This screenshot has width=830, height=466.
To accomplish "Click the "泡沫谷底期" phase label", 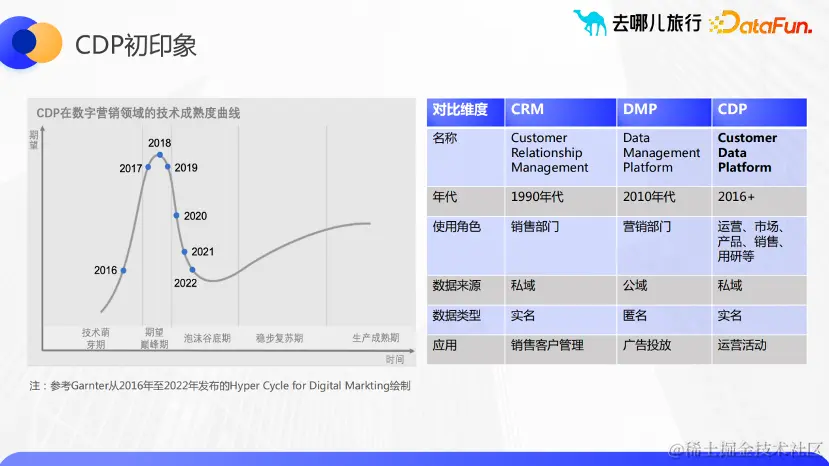I will pyautogui.click(x=207, y=338).
